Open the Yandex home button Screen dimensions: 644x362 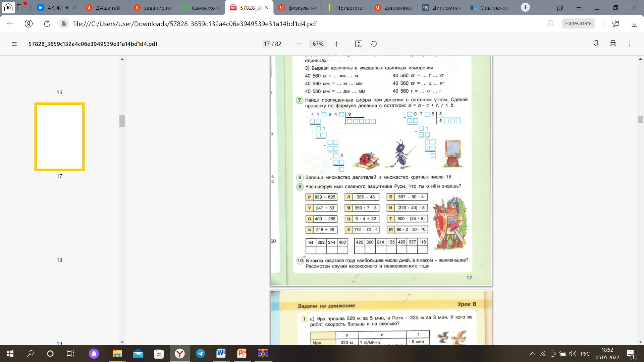29,23
